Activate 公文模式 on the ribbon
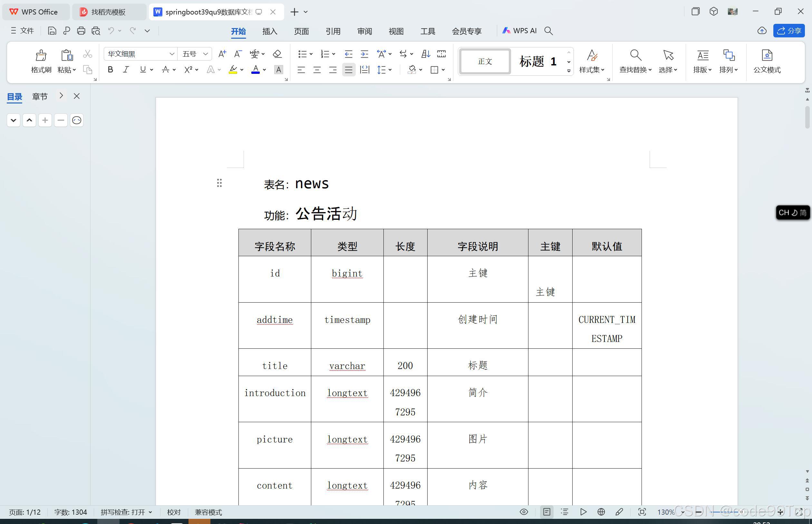Viewport: 812px width, 524px height. (x=767, y=61)
